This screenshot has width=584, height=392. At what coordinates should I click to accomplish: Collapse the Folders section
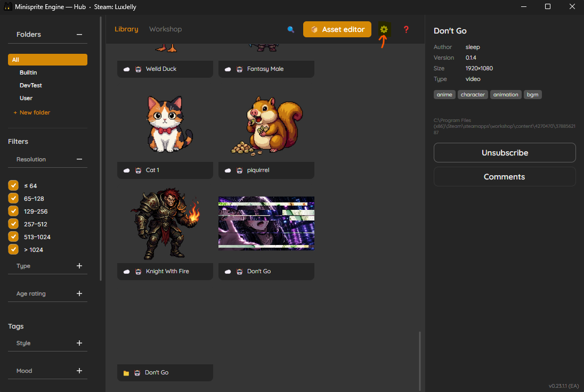(79, 34)
